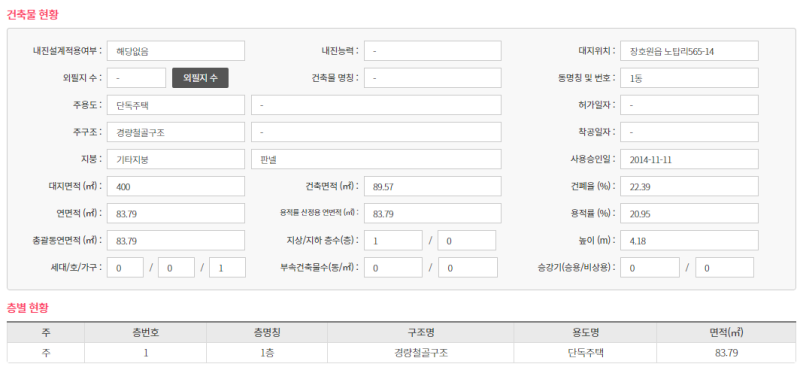Focus the 착공일자 input field
This screenshot has width=800, height=367.
[689, 132]
